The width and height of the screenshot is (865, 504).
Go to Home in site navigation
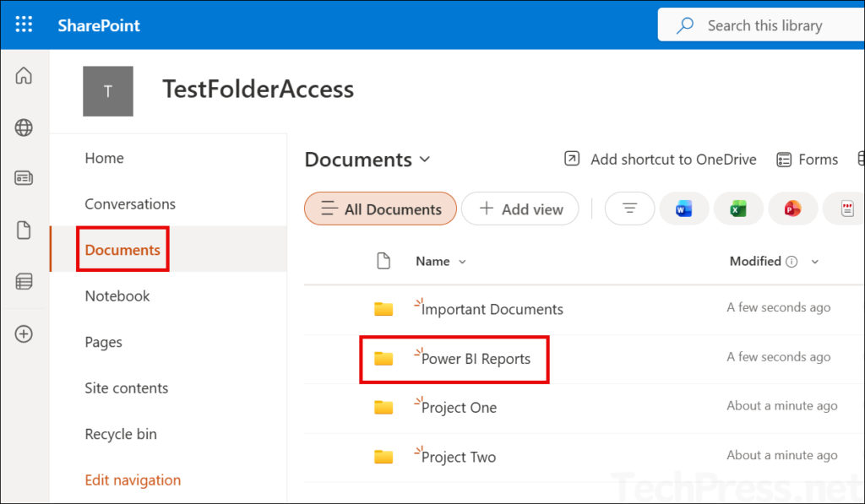coord(104,158)
